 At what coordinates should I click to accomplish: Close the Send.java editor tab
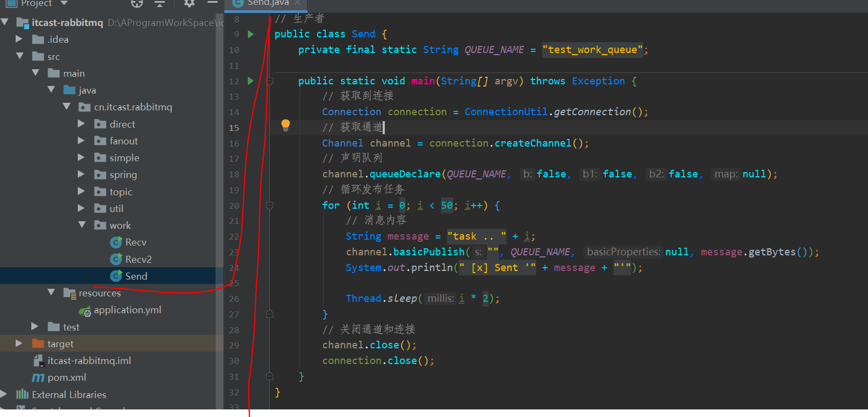(x=298, y=3)
